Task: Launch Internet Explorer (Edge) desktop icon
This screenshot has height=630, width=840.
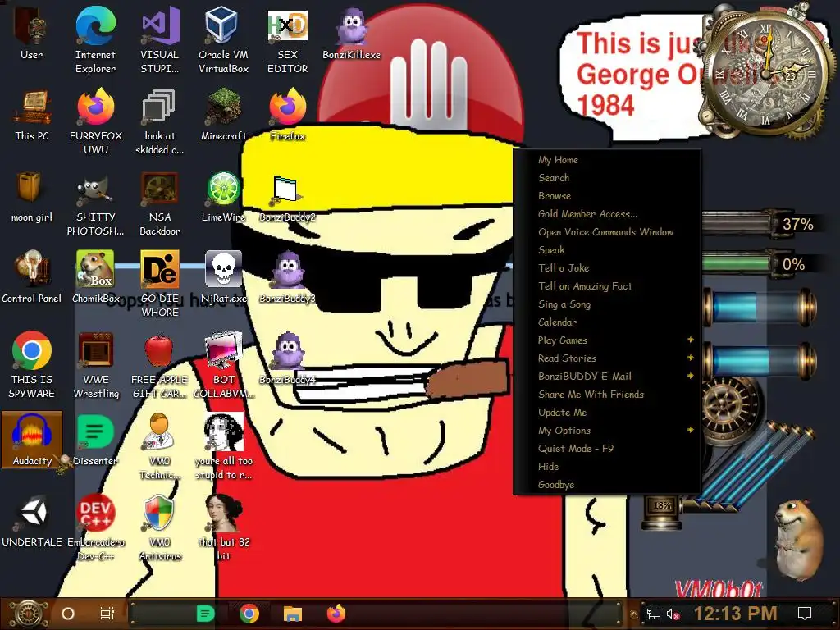Action: (95, 39)
